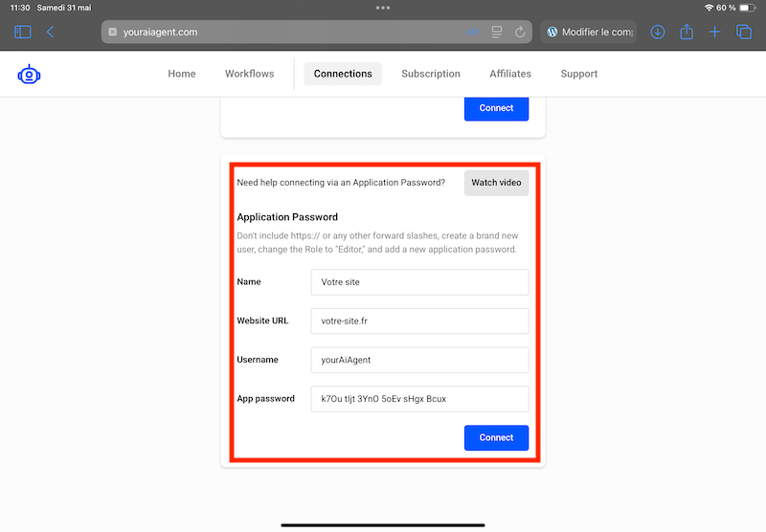
Task: Tap the 'Samedi 31 mai' date
Action: [x=64, y=8]
